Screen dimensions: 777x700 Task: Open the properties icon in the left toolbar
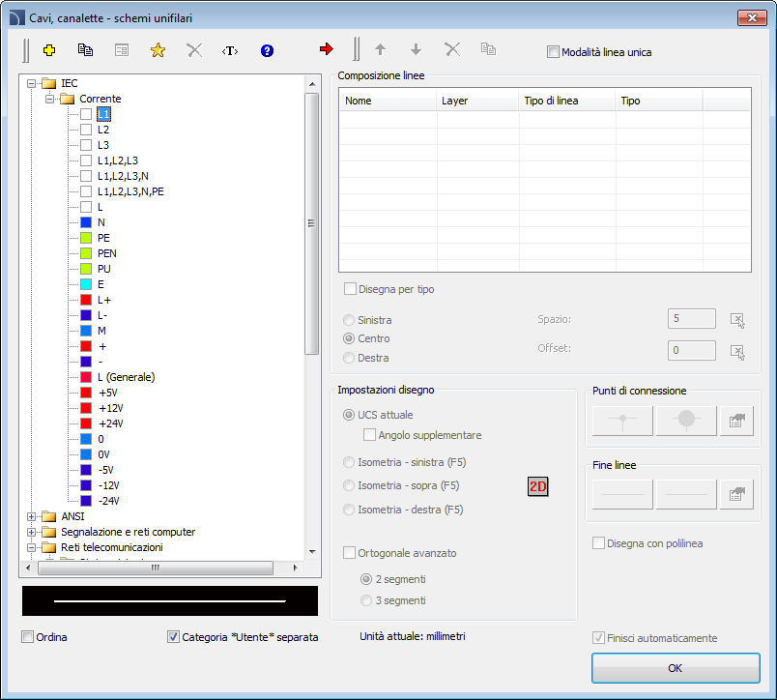[x=122, y=50]
